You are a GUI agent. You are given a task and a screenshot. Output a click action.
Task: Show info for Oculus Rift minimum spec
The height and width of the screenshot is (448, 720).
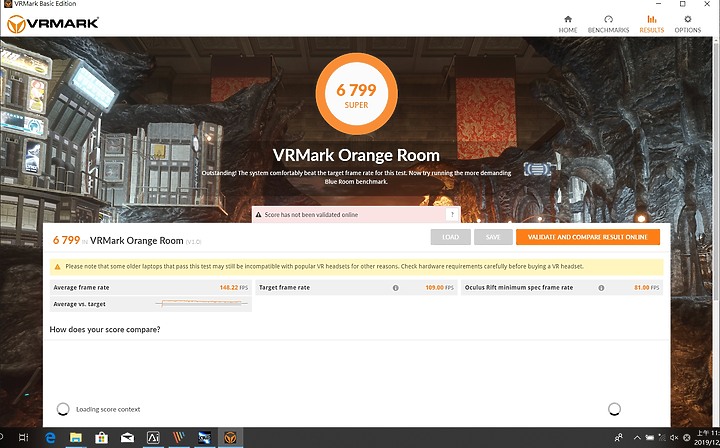601,288
